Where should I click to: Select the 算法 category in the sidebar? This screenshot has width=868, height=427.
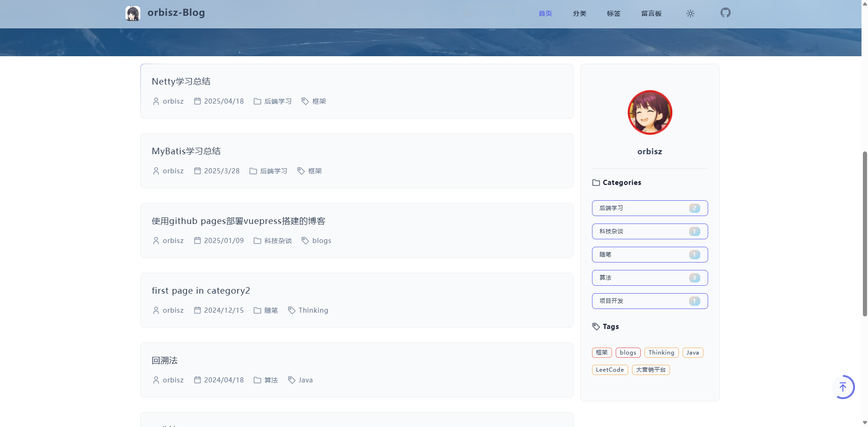click(650, 277)
